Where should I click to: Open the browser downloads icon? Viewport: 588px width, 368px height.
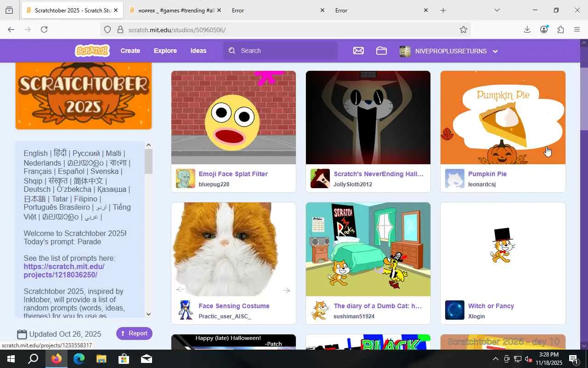(527, 29)
